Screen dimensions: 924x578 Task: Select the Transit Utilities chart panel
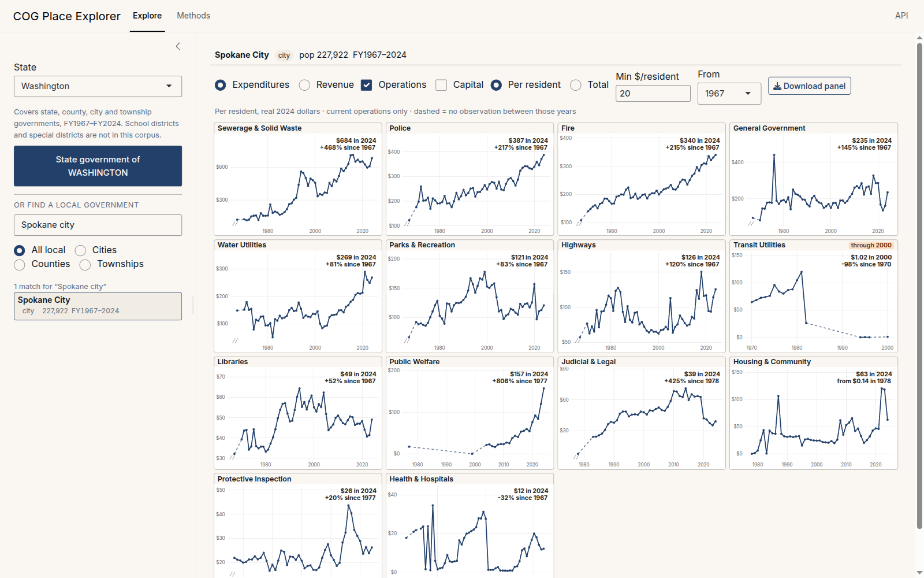coord(814,296)
